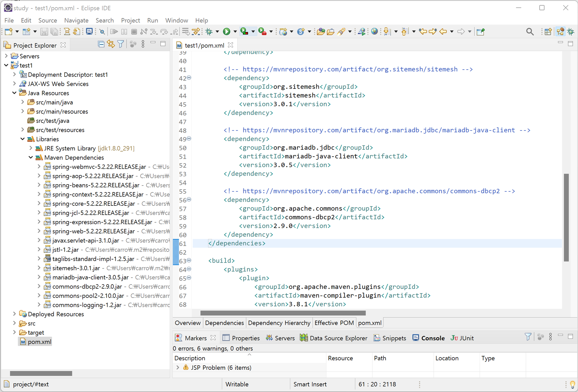Open the Navigate menu
This screenshot has width=578, height=392.
pos(76,20)
